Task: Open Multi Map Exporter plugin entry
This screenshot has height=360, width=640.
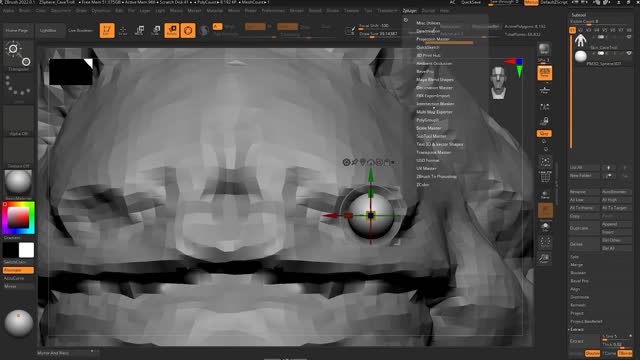Action: click(434, 112)
